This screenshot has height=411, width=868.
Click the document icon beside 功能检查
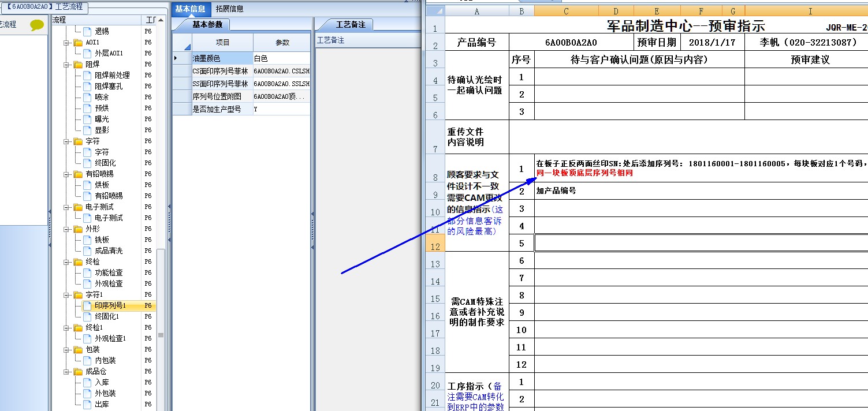[x=87, y=272]
